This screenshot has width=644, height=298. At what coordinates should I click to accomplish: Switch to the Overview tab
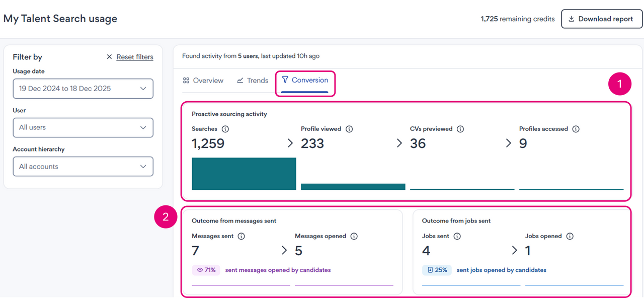click(x=203, y=81)
